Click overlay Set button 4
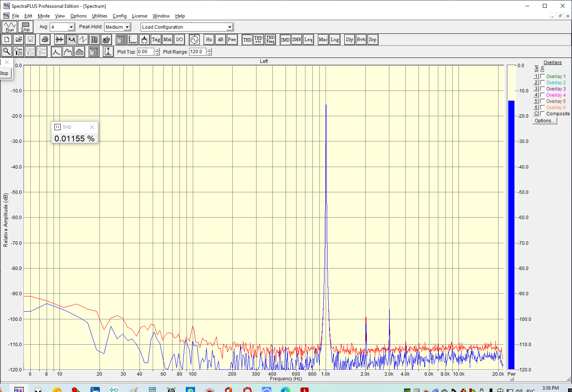The height and width of the screenshot is (392, 572). point(536,95)
